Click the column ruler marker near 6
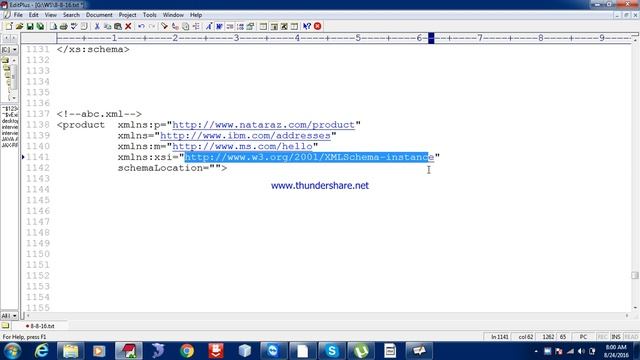Viewport: 640px width, 360px height. coord(431,38)
